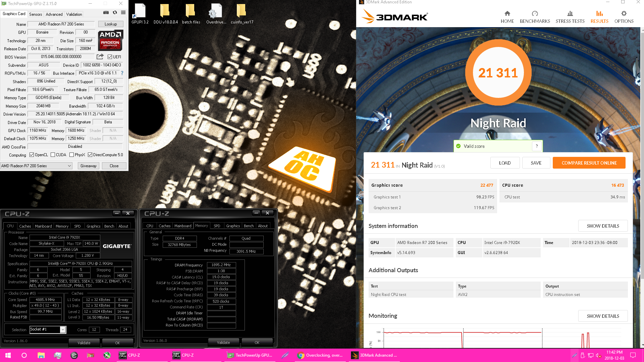Open Caches tab in left CPU-Z window

point(25,226)
